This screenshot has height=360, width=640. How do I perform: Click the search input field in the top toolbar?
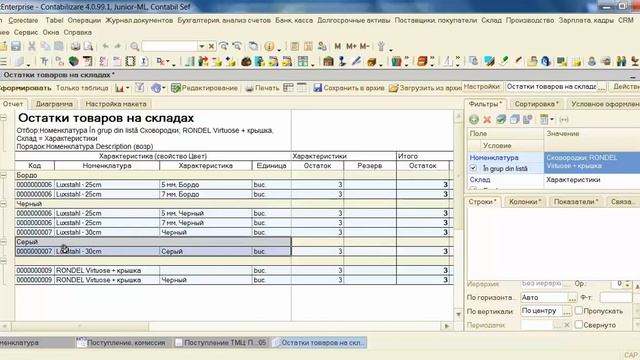[169, 47]
